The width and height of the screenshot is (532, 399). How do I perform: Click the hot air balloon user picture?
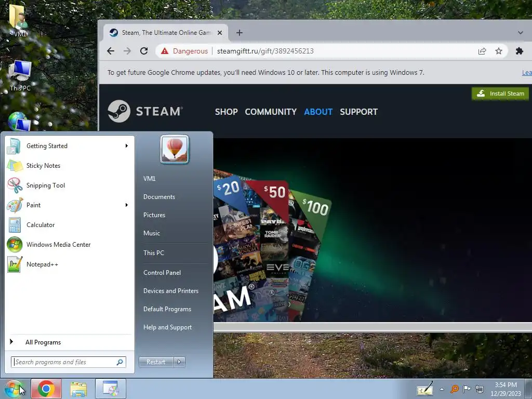(x=175, y=149)
